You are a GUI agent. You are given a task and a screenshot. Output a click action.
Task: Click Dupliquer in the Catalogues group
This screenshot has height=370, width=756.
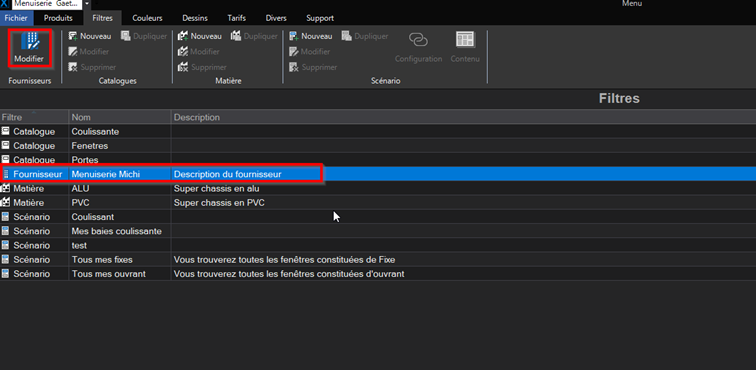(x=144, y=36)
